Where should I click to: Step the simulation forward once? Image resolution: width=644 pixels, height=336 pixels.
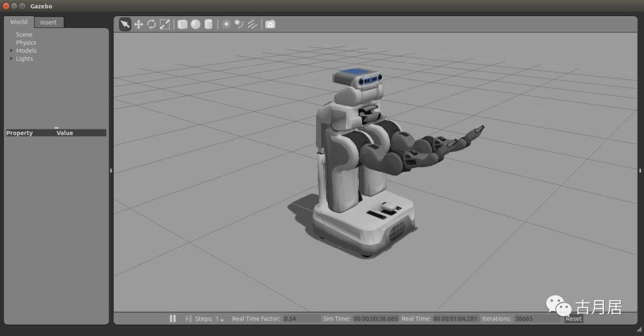pyautogui.click(x=188, y=319)
